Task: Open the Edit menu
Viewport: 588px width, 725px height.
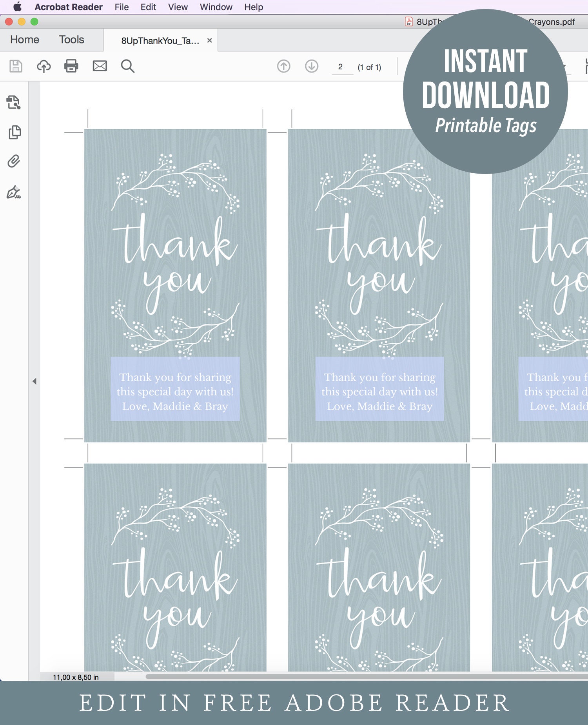Action: pyautogui.click(x=148, y=7)
